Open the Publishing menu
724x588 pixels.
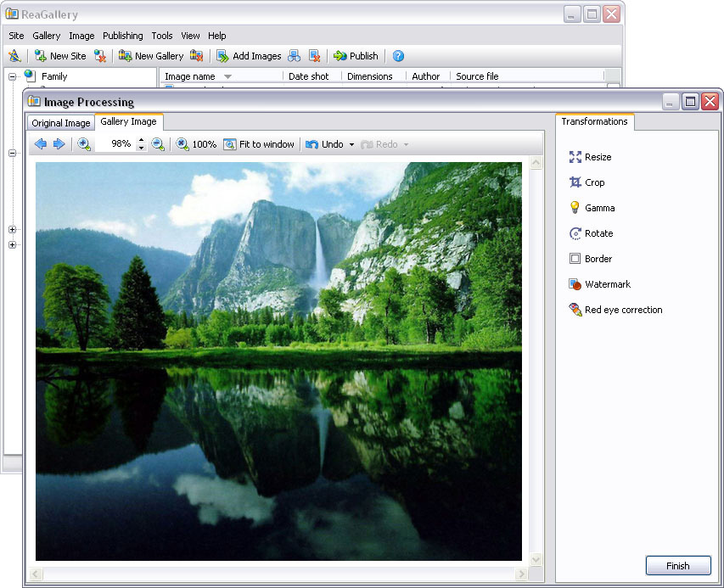pyautogui.click(x=122, y=36)
